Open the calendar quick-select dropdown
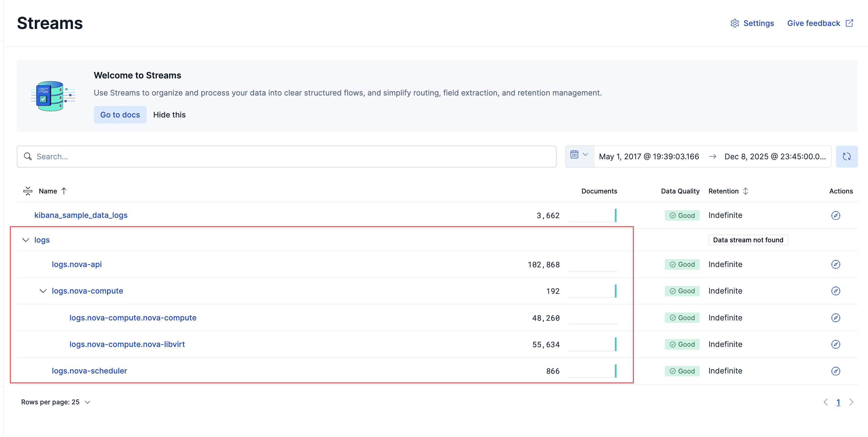This screenshot has width=868, height=437. pyautogui.click(x=579, y=155)
